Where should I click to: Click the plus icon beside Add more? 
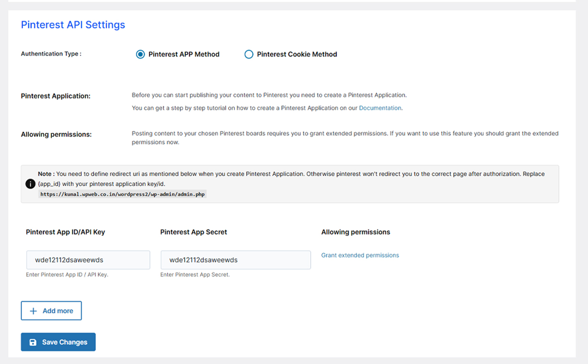click(x=34, y=311)
